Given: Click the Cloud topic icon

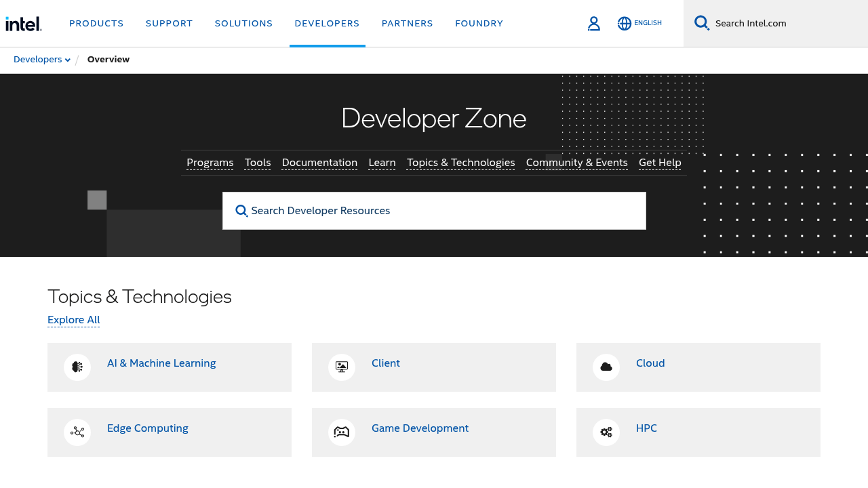Looking at the screenshot, I should click(606, 367).
